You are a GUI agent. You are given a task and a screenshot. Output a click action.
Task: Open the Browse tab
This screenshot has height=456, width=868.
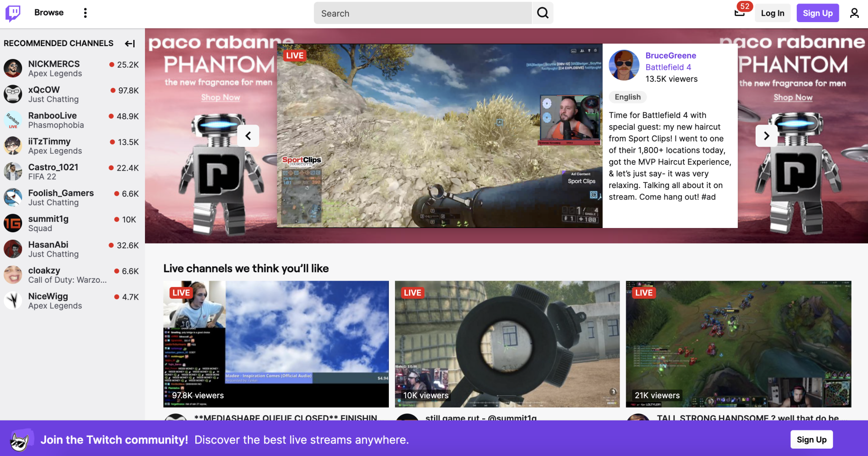(x=49, y=13)
